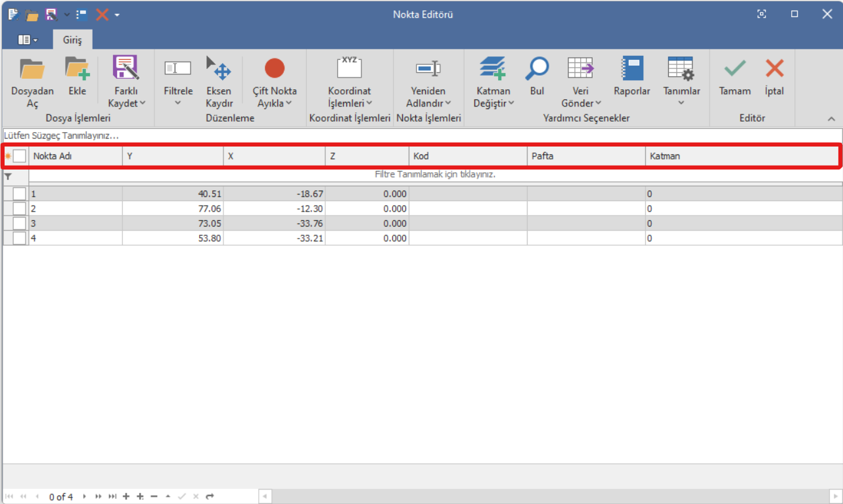Open the Koordinat İşlemleri XYZ icon

coord(350,68)
